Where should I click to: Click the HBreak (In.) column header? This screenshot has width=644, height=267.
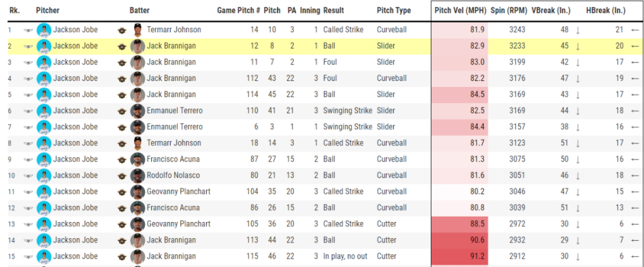605,10
